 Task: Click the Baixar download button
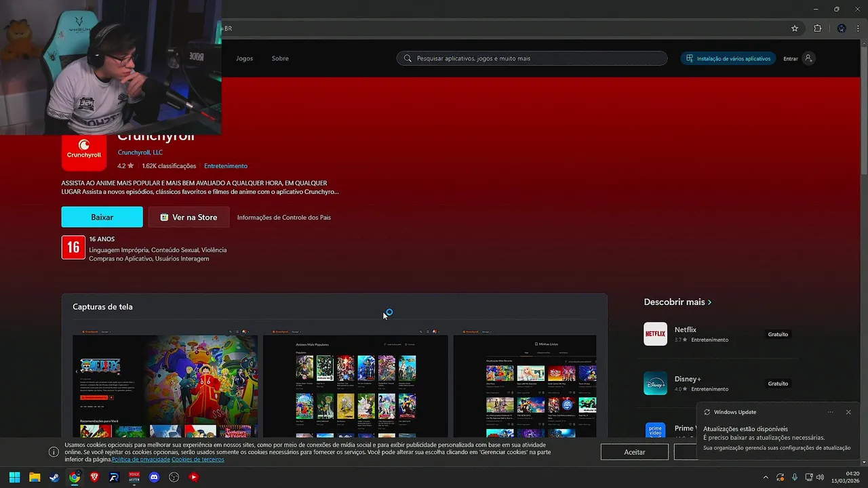coord(102,217)
